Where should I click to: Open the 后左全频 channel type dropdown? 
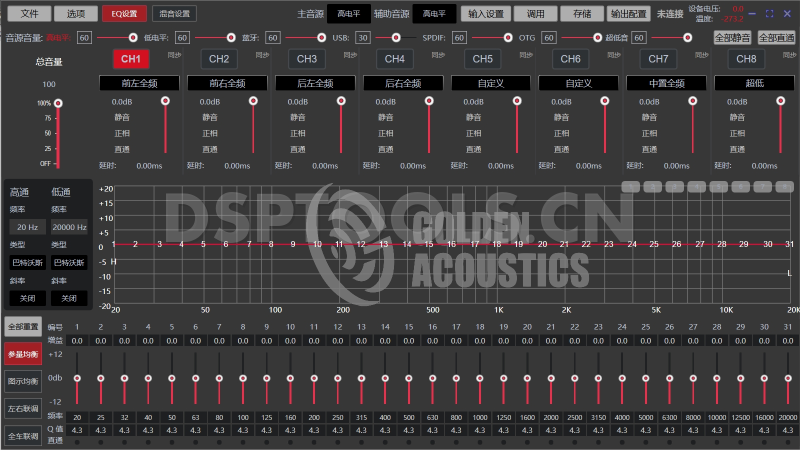pyautogui.click(x=315, y=83)
